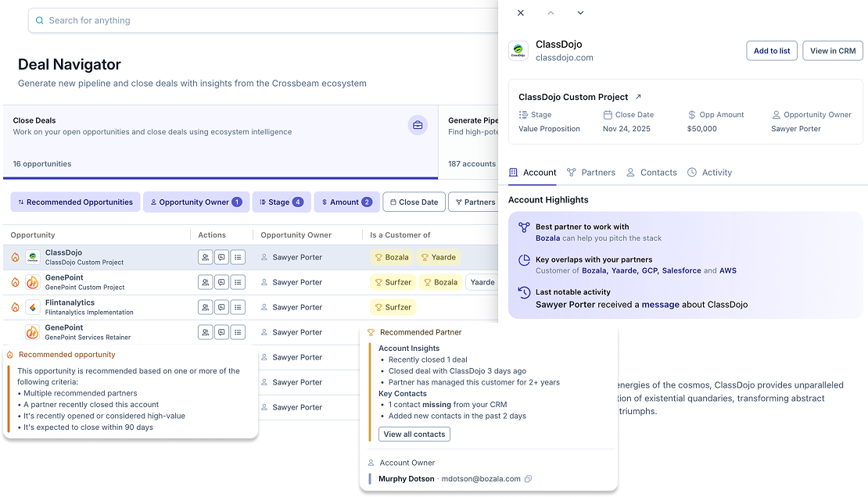Screen dimensions: 868x497
Task: Click GenePoint Services Retainer company logo
Action: click(33, 332)
